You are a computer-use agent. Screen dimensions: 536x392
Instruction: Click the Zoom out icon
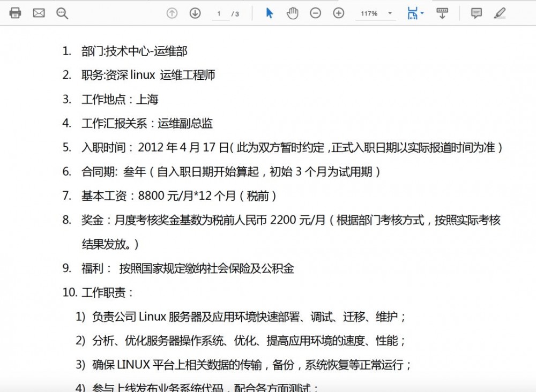(316, 13)
